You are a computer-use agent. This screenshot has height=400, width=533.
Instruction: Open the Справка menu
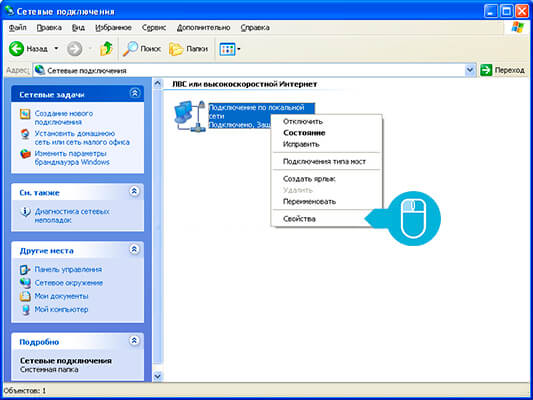click(x=255, y=28)
